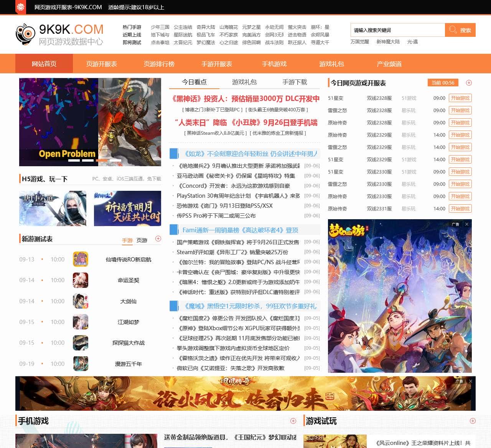Open 送黄金制品领绝版道具 article link
Screen dimensions: 491x448
click(230, 437)
